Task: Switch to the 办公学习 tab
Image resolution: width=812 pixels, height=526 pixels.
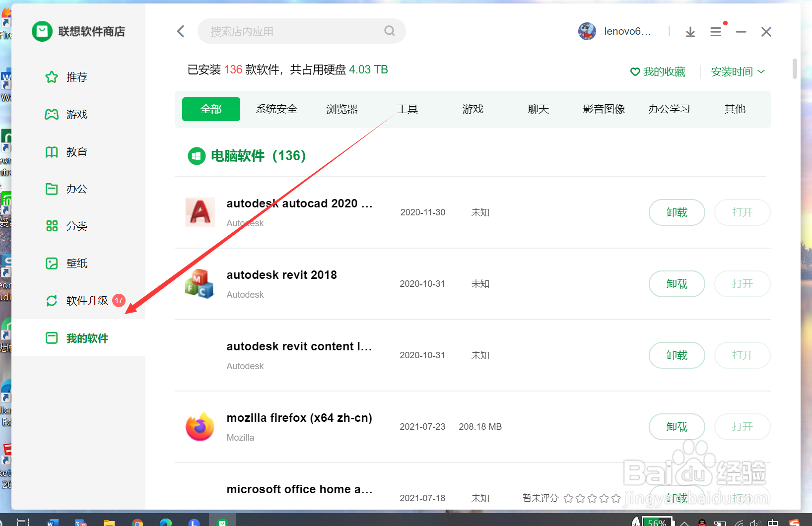Action: tap(670, 109)
